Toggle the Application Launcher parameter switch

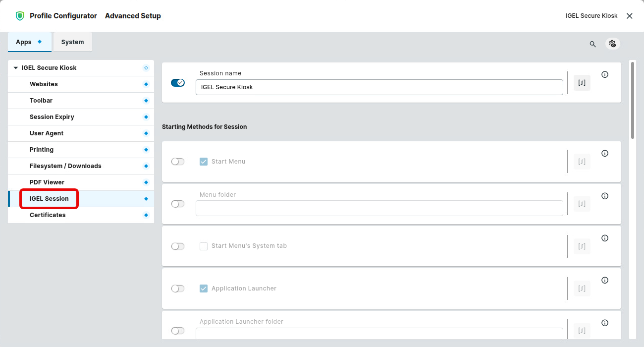[177, 289]
